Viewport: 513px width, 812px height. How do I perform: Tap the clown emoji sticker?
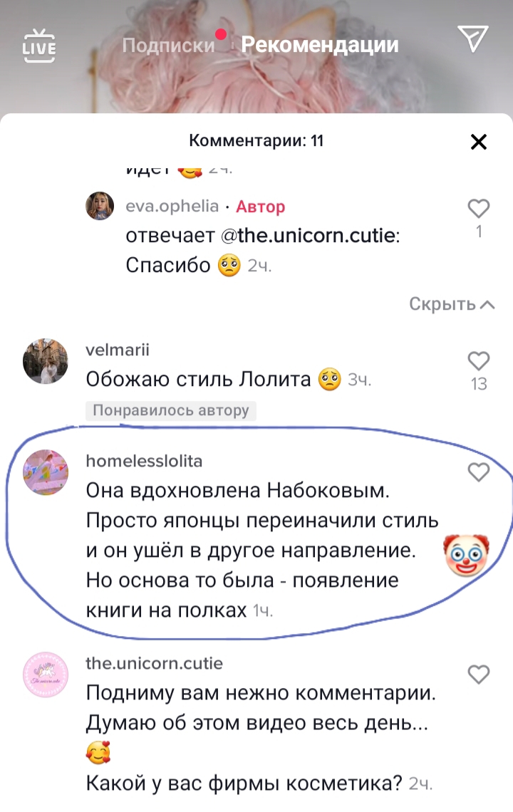pos(467,555)
